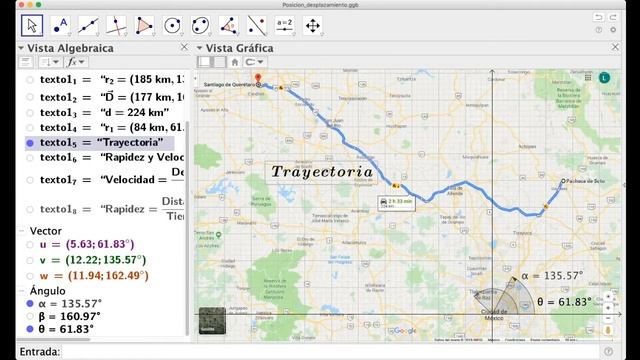Show vector w in graphics
The image size is (640, 360).
(30, 276)
